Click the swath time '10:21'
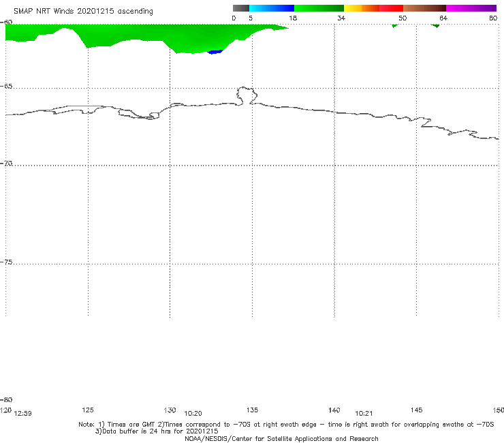The height and width of the screenshot is (443, 504). pyautogui.click(x=364, y=414)
